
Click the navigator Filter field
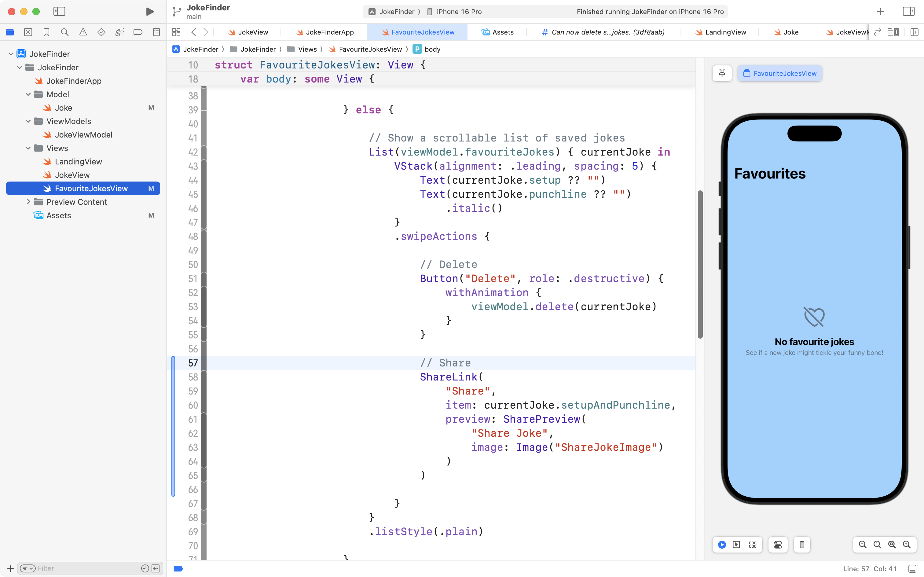(88, 568)
